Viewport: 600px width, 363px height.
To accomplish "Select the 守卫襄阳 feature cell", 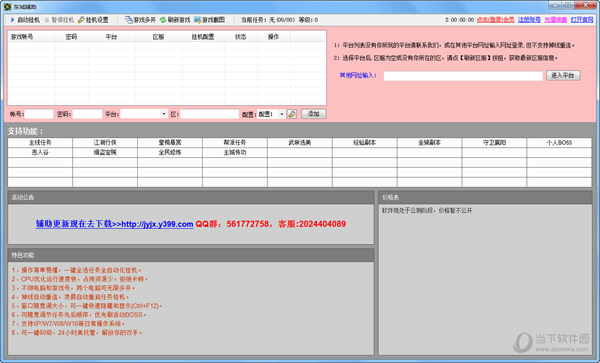I will (494, 142).
